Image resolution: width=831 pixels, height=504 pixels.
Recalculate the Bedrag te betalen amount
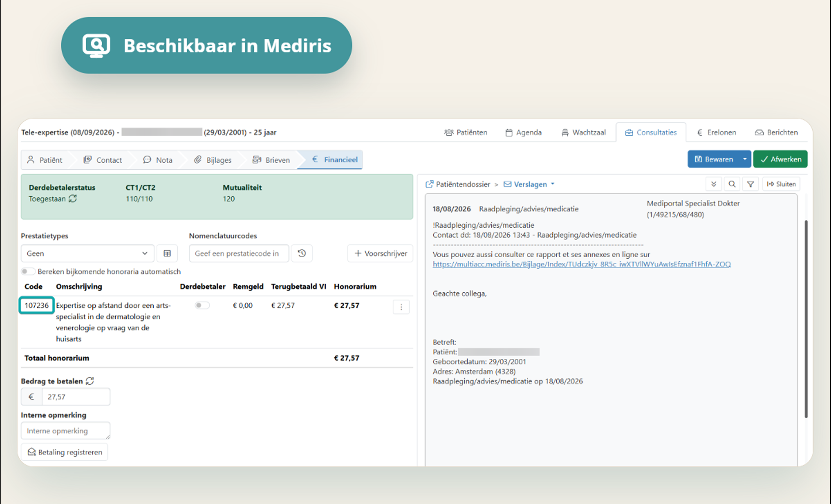point(90,381)
